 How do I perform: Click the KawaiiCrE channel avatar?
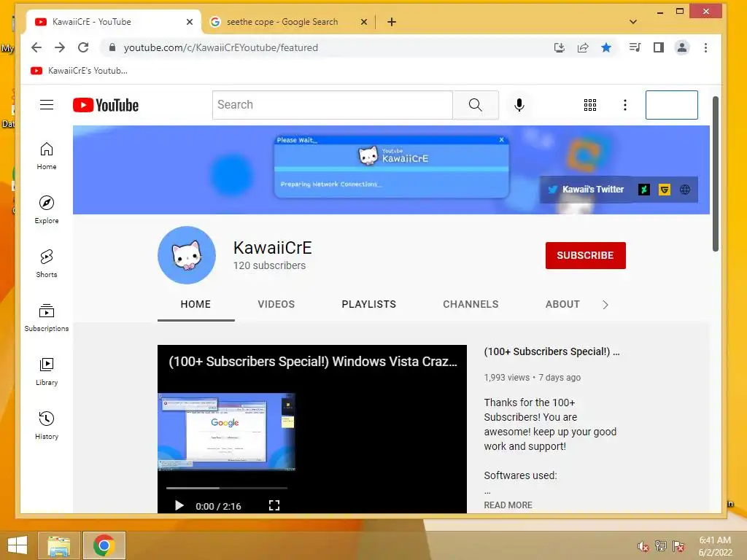187,255
